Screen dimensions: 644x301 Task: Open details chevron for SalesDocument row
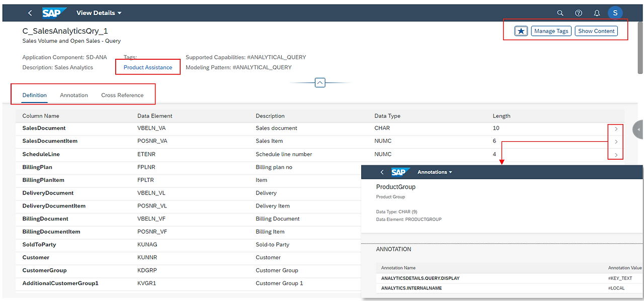tap(616, 129)
